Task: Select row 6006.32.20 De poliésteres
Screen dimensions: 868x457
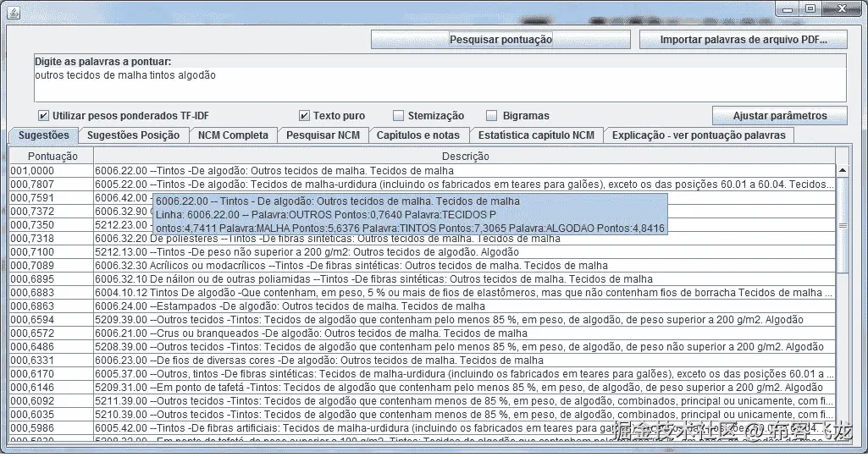Action: [423, 239]
